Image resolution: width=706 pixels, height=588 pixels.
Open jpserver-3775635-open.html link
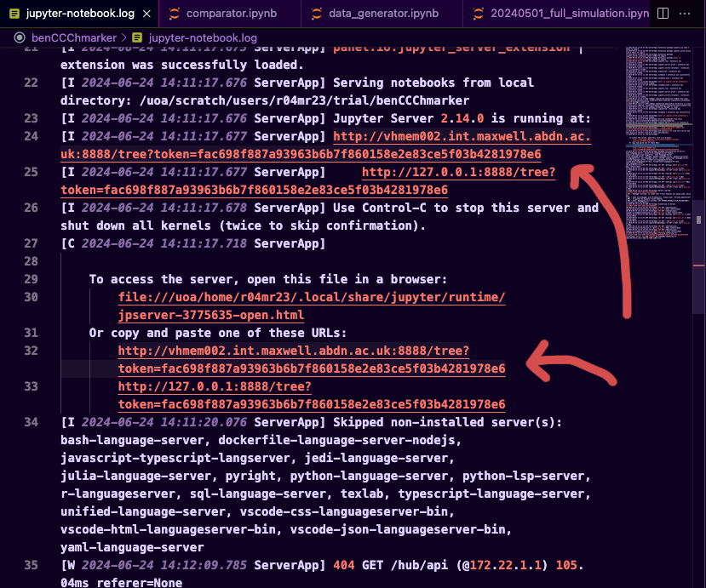(211, 315)
